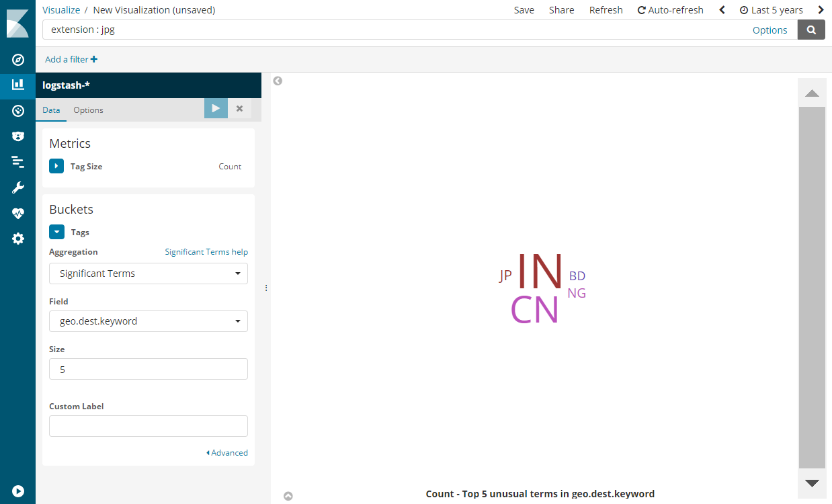Run search with magnifier button
The height and width of the screenshot is (504, 832).
pos(811,30)
